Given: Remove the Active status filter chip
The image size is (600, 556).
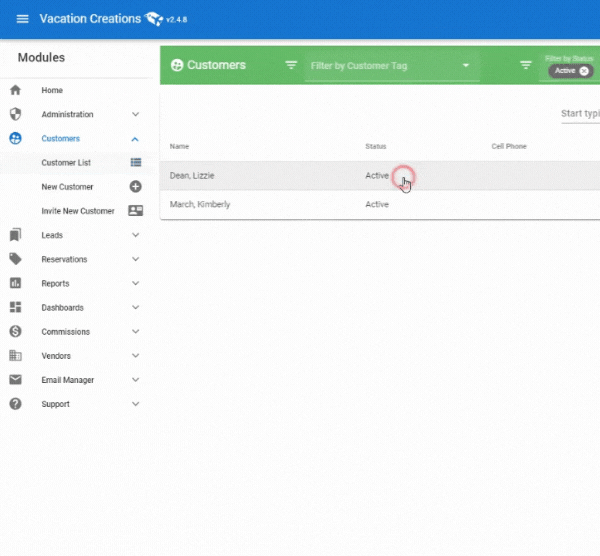Looking at the screenshot, I should point(584,71).
